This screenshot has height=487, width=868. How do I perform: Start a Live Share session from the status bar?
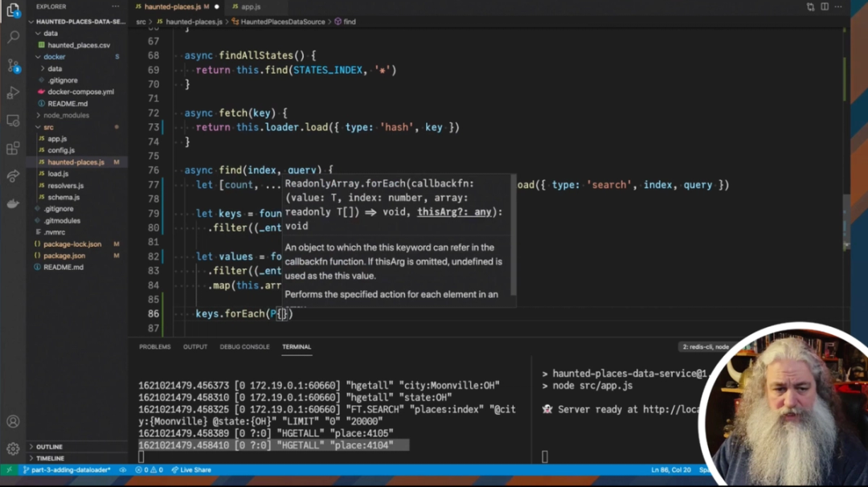[190, 469]
